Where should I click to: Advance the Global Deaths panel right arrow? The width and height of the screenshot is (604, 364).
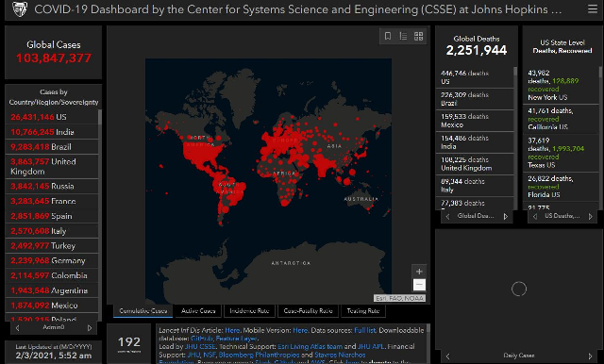click(506, 217)
